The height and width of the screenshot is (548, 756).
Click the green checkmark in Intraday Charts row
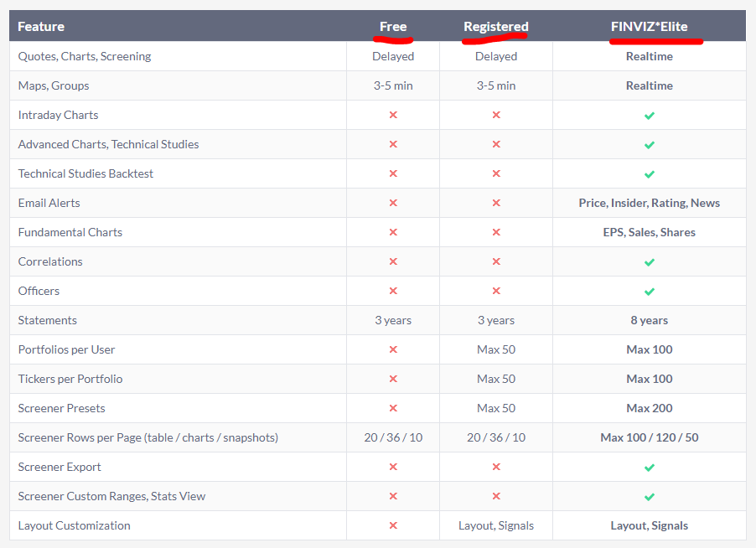coord(650,116)
